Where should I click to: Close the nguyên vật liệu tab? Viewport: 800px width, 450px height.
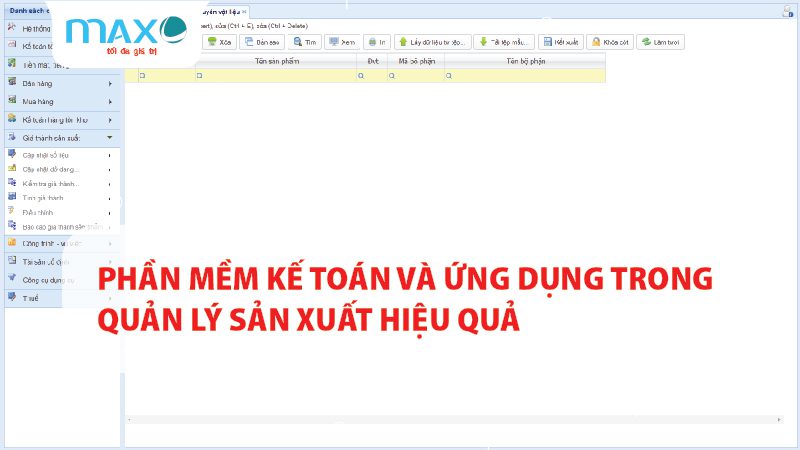244,11
